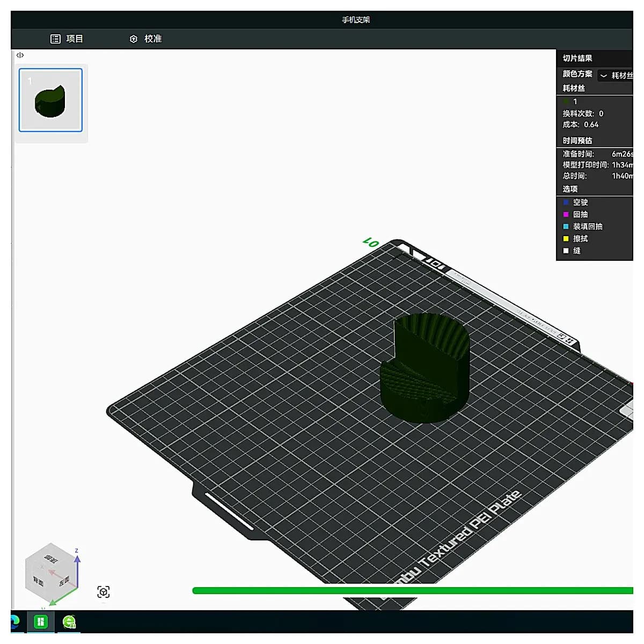
Task: Open the 颜色方案 dropdown showing 耗材丝
Action: 616,76
